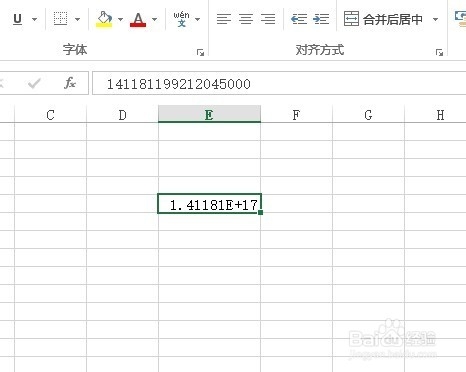Select column F header
This screenshot has width=466, height=372.
[296, 115]
